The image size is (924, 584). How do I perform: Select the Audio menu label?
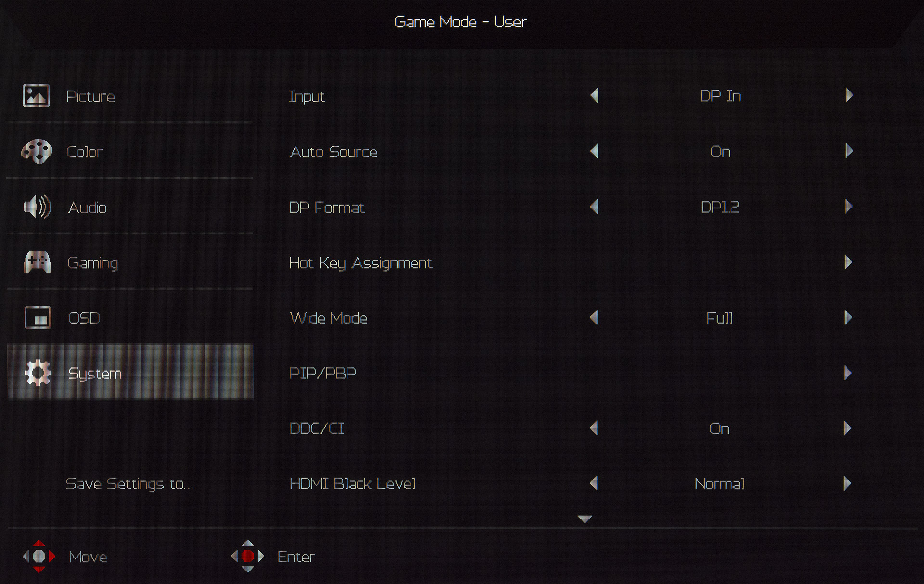pos(87,208)
